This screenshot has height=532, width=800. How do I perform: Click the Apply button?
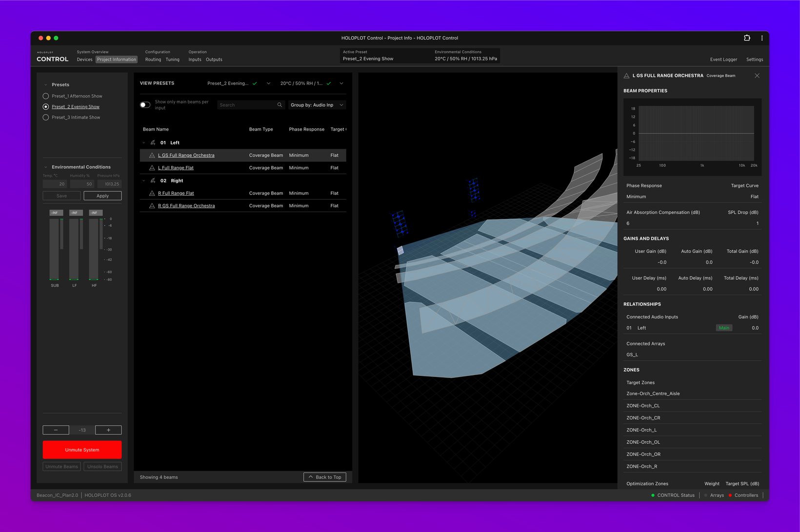point(102,196)
